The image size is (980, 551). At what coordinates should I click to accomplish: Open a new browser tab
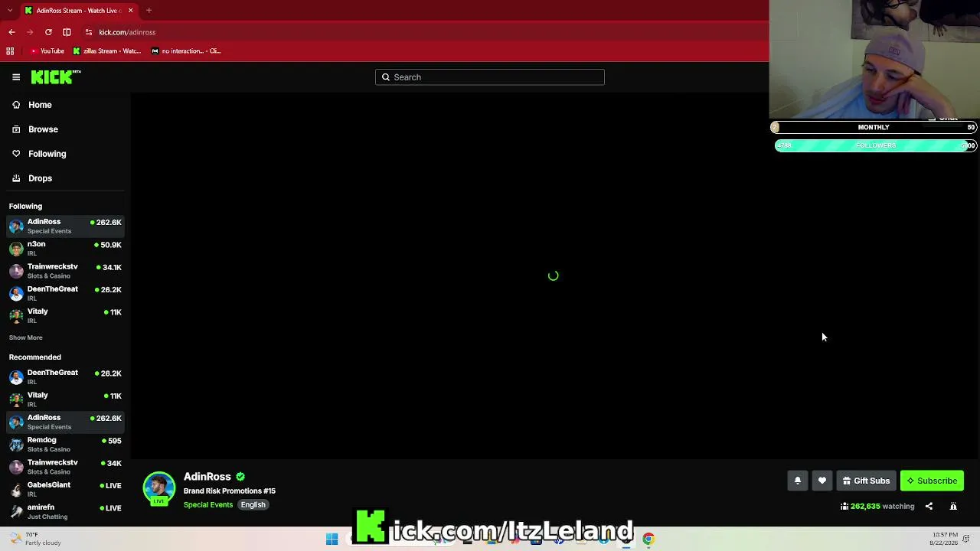pyautogui.click(x=149, y=11)
